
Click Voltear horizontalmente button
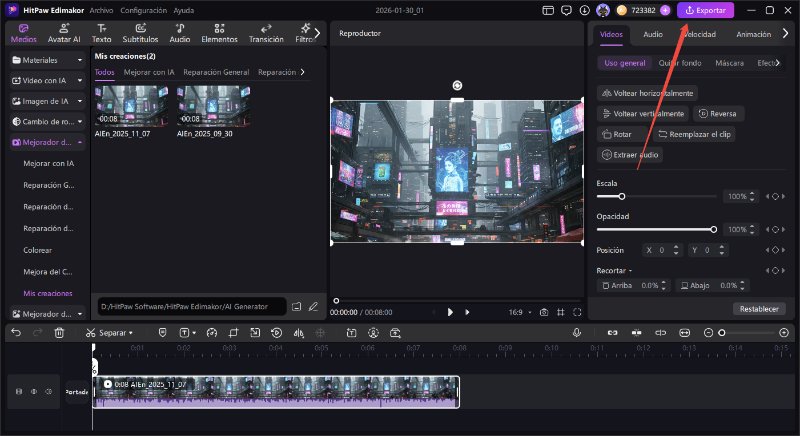coord(647,93)
